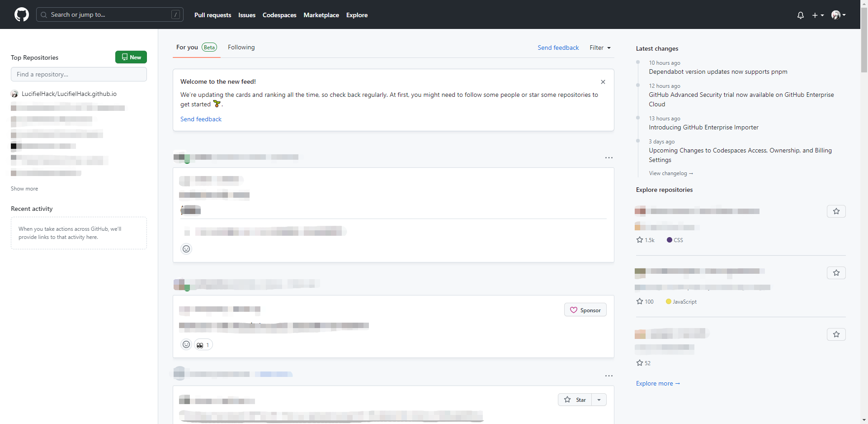Viewport: 868px width, 424px height.
Task: Open the notifications bell
Action: click(x=801, y=15)
